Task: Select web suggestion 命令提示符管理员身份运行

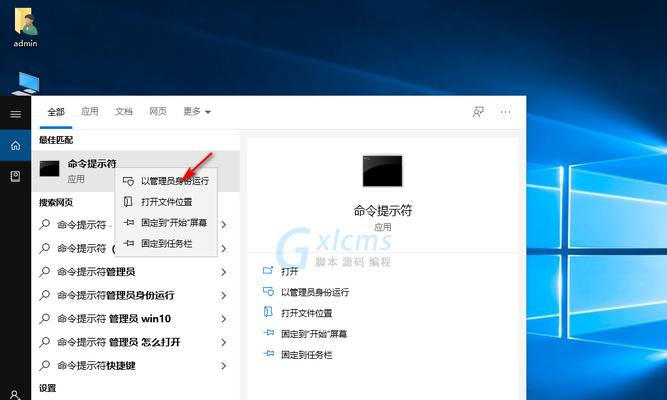Action: (116, 295)
